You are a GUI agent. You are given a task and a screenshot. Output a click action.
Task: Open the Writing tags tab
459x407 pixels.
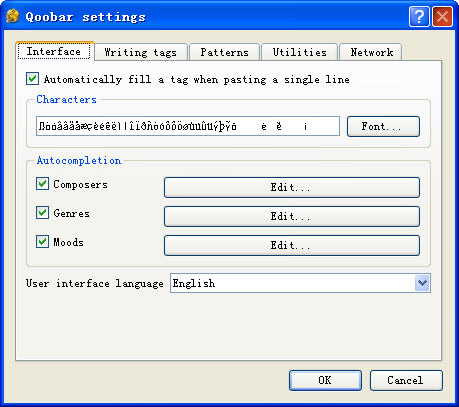(x=141, y=52)
